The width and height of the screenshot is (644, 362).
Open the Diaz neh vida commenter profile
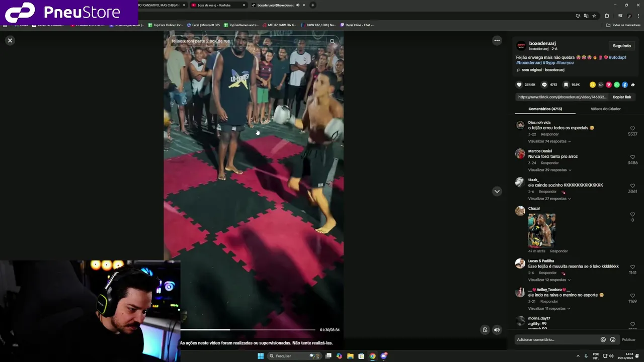point(539,122)
